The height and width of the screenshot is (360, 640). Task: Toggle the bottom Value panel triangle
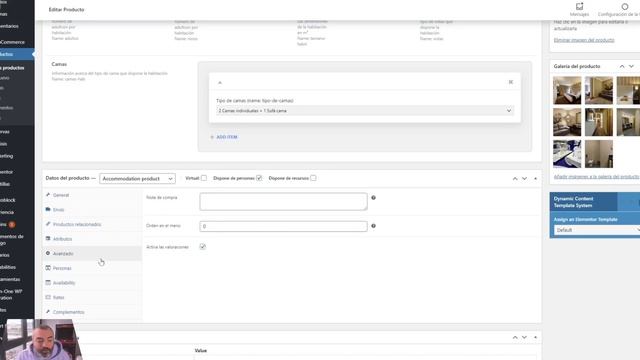click(535, 337)
